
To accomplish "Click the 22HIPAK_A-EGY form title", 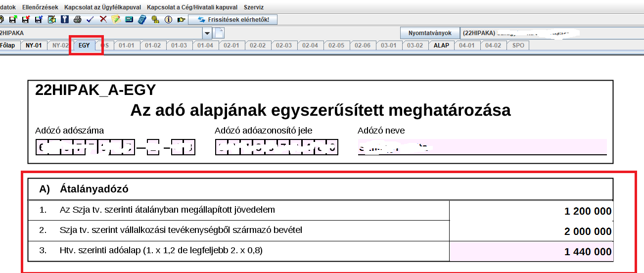I will (x=95, y=90).
